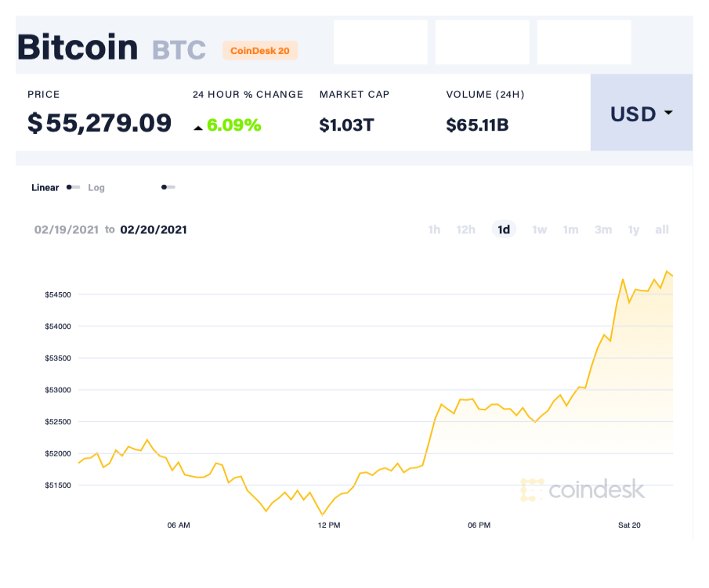This screenshot has height=588, width=709.
Task: Select the 1y time range
Action: click(x=633, y=229)
